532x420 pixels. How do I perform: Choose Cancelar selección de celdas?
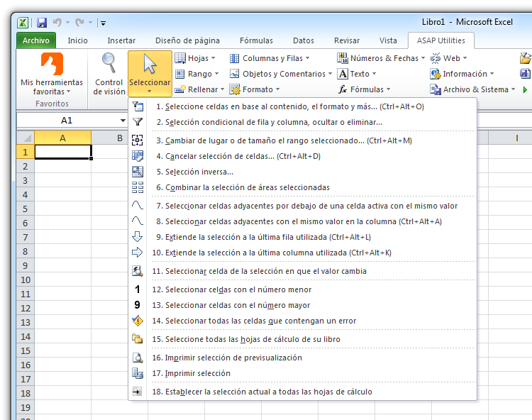[303, 156]
